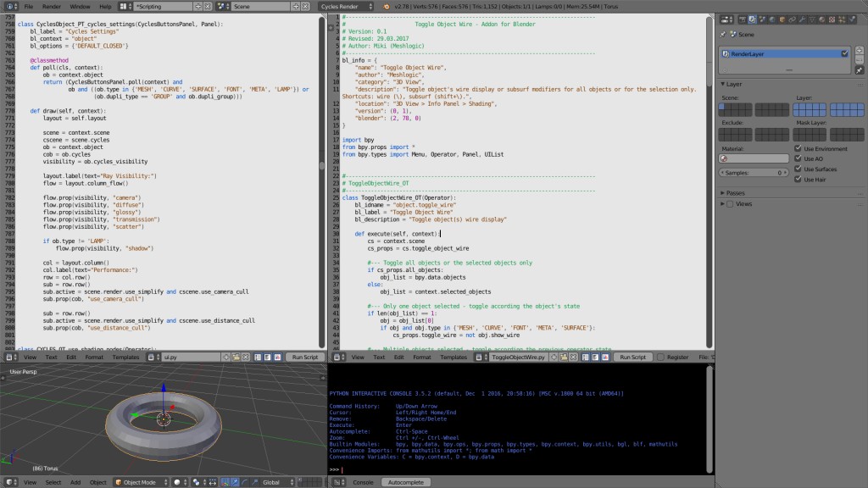Open the Object Mode dropdown in 3D view

140,481
